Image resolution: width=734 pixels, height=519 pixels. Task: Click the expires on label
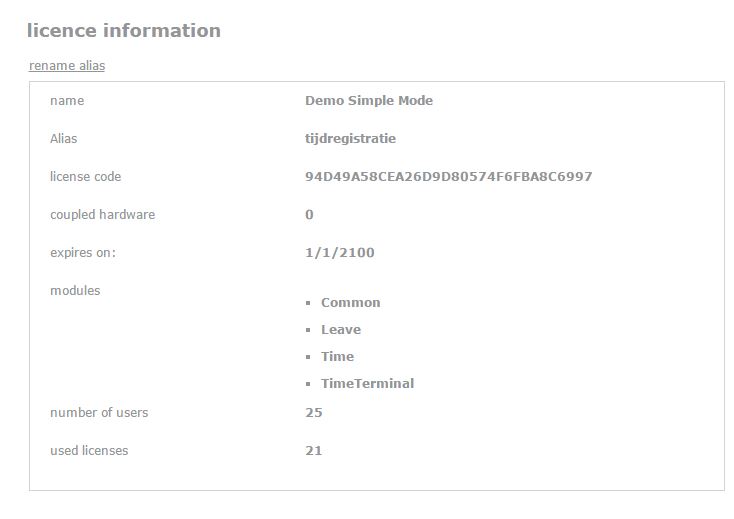(x=83, y=253)
